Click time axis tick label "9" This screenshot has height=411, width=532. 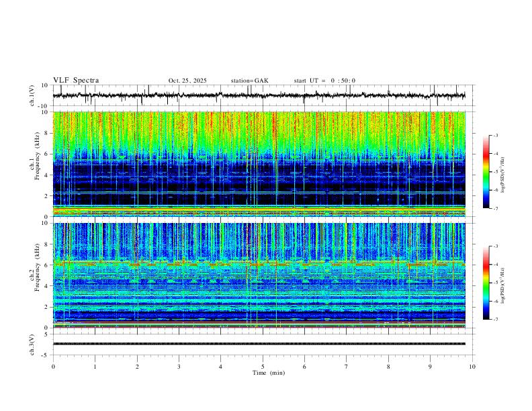[430, 367]
